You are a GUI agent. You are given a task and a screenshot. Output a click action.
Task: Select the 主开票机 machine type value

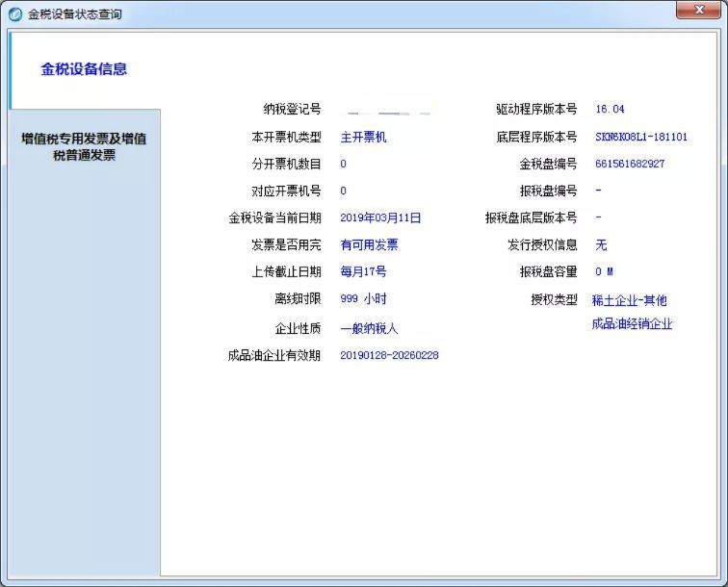click(x=363, y=138)
